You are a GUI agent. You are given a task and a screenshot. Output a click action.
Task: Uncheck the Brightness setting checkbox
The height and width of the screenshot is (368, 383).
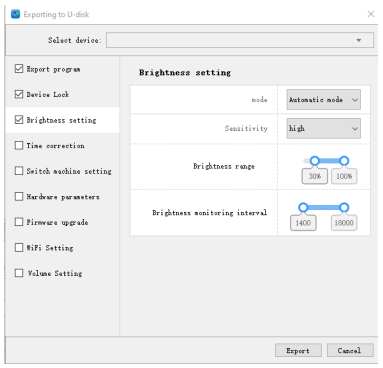tap(19, 120)
